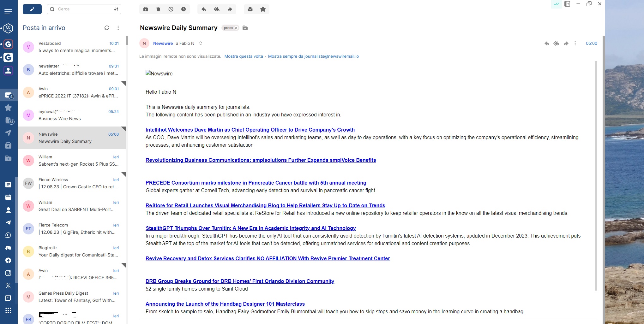Viewport: 644px width, 324px height.
Task: Open the folders list icon in sidebar
Action: click(8, 158)
